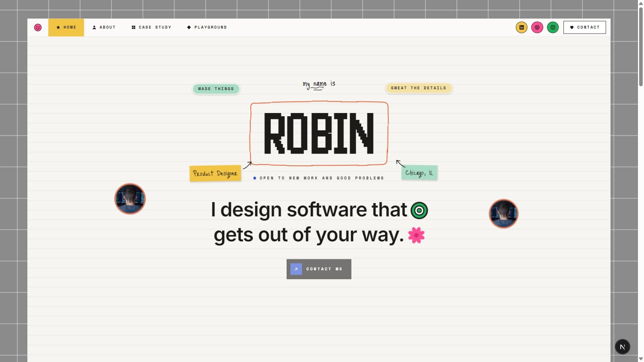Open the Case Study nav item
The image size is (644, 362).
pyautogui.click(x=151, y=27)
